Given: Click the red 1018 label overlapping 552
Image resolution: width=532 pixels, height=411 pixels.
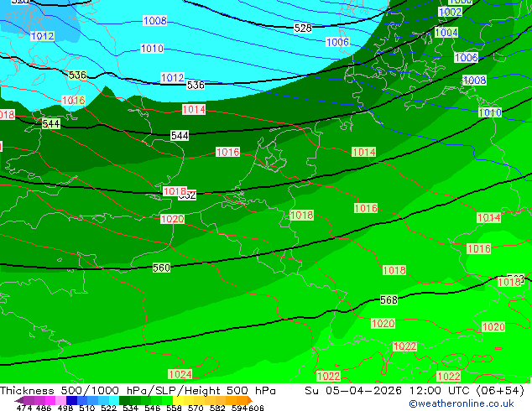Looking at the screenshot, I should click(175, 191).
